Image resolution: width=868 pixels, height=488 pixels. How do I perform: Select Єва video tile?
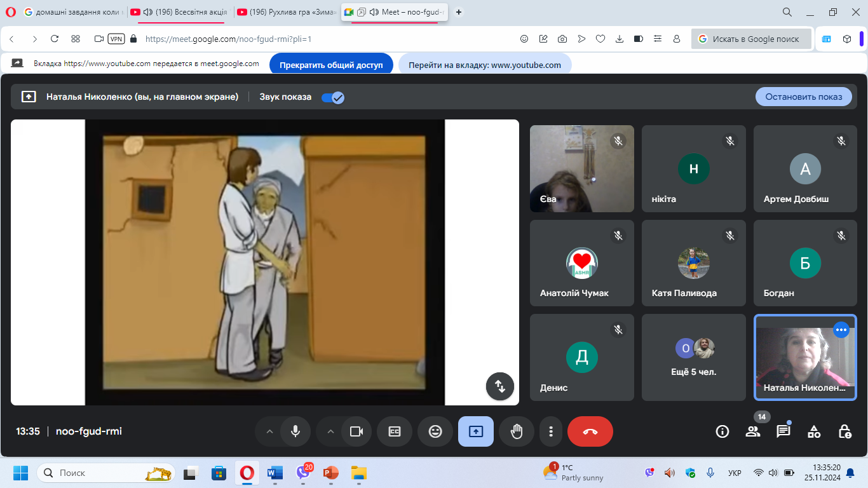[582, 168]
